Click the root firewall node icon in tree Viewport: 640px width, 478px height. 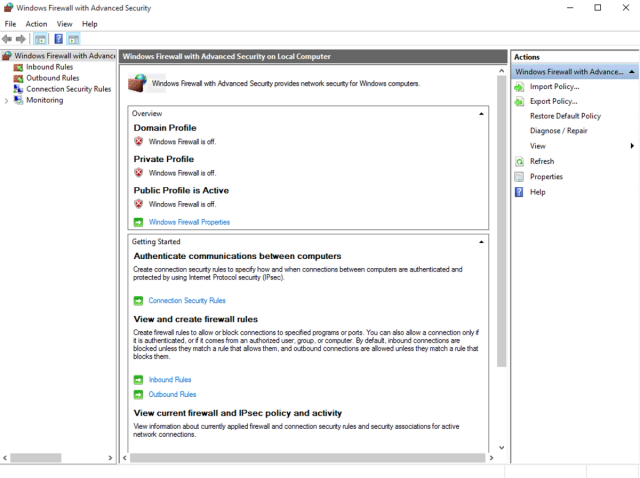tap(7, 56)
